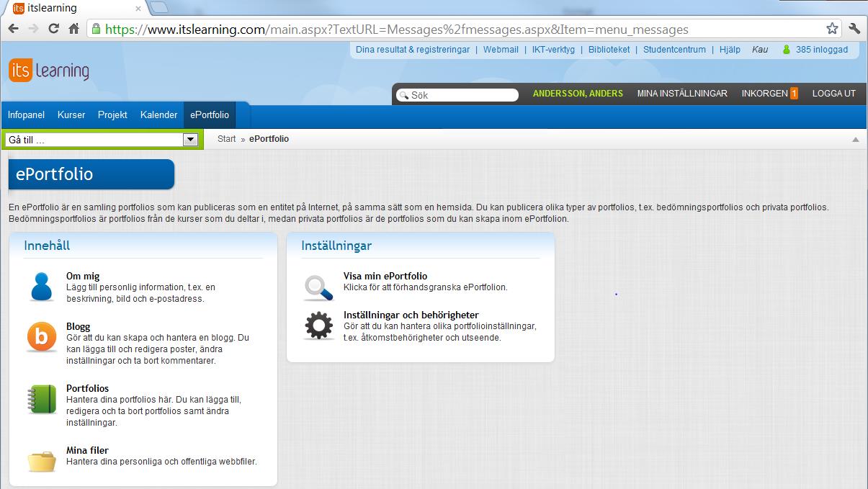This screenshot has height=489, width=868.
Task: Open the Kalender tab
Action: (158, 115)
